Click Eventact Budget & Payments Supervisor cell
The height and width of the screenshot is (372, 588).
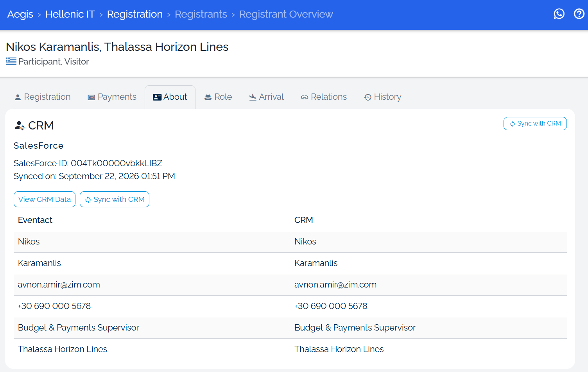[x=152, y=328]
